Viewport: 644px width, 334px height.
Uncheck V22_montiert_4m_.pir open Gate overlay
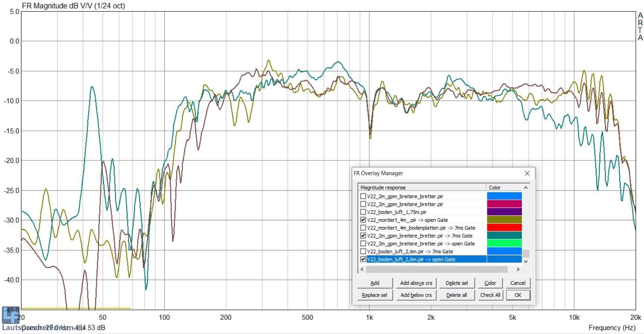click(363, 220)
